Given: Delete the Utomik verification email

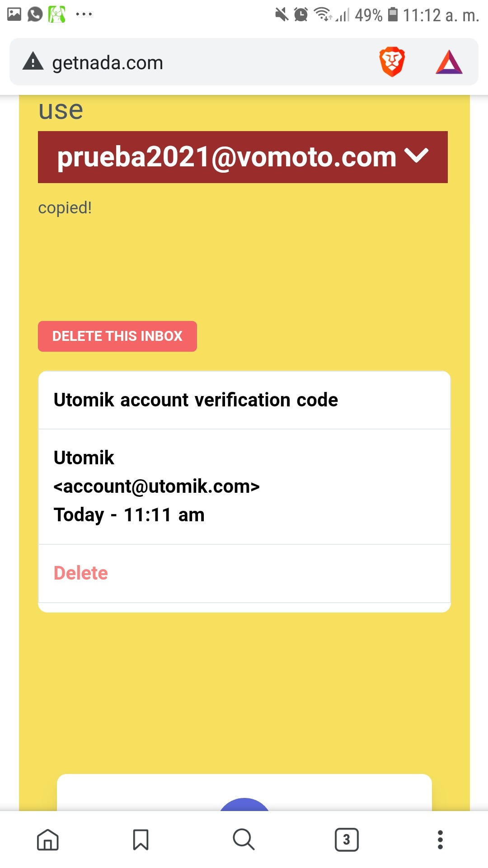Looking at the screenshot, I should [x=81, y=573].
